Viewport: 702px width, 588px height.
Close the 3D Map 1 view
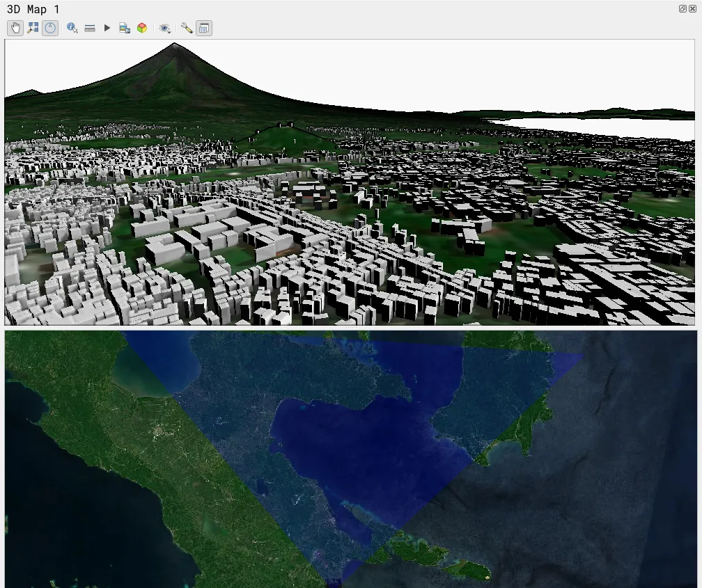[692, 8]
